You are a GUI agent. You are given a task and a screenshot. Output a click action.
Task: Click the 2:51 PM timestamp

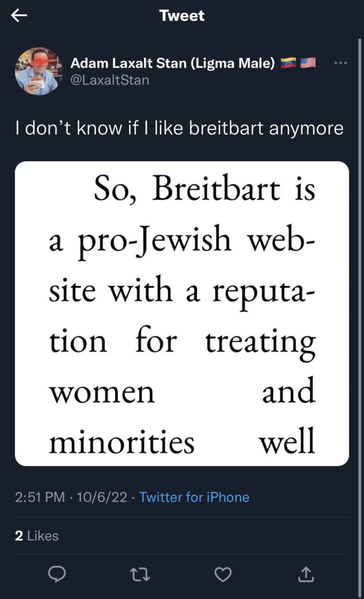[40, 497]
